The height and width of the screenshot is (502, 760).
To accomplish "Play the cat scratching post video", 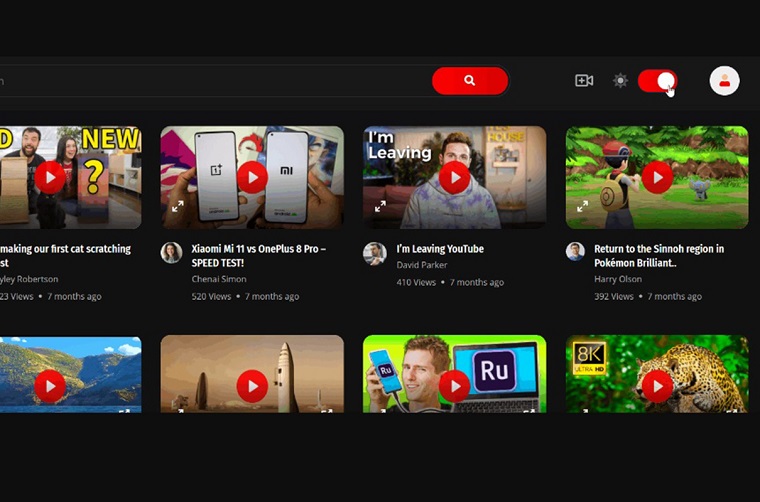I will click(x=50, y=177).
